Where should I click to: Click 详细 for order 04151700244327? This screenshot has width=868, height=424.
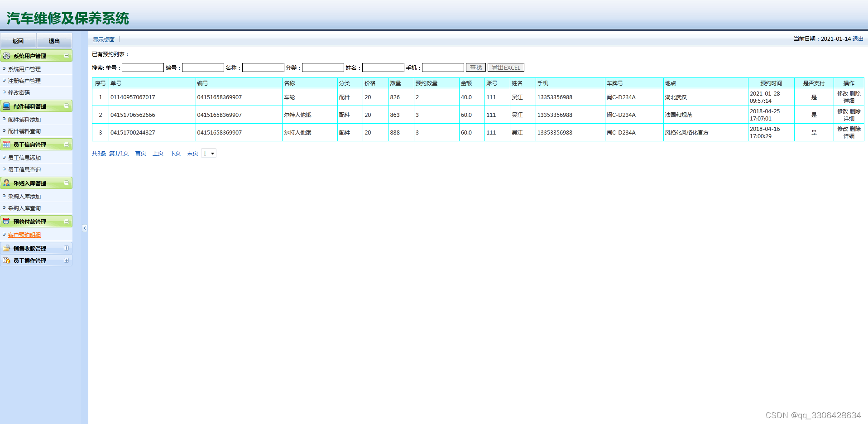pyautogui.click(x=849, y=136)
